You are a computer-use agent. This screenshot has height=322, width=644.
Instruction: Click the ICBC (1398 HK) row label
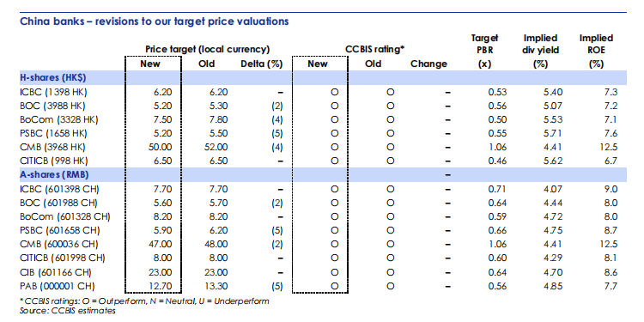(x=53, y=92)
